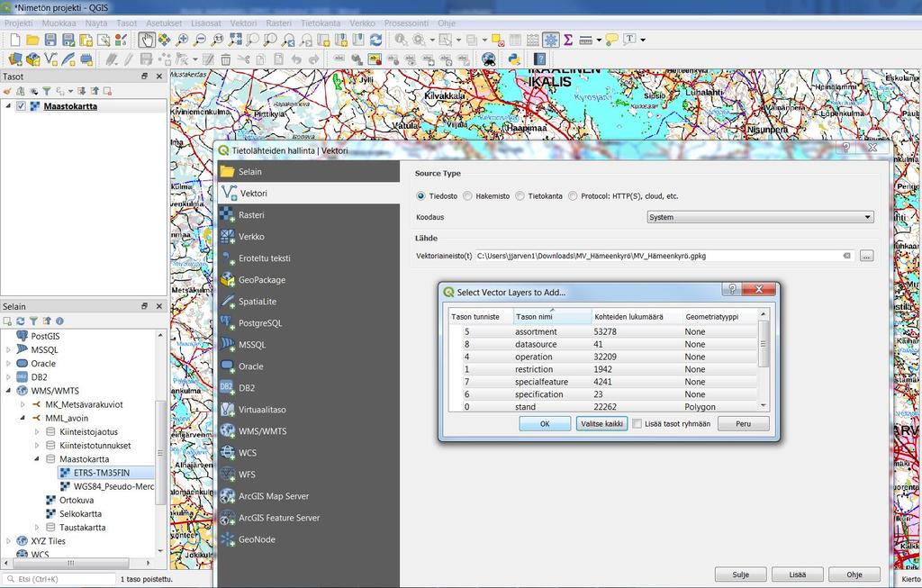Click the Selain panel horizontal scrollbar
Viewport: 922px width, 588px height.
pyautogui.click(x=70, y=563)
